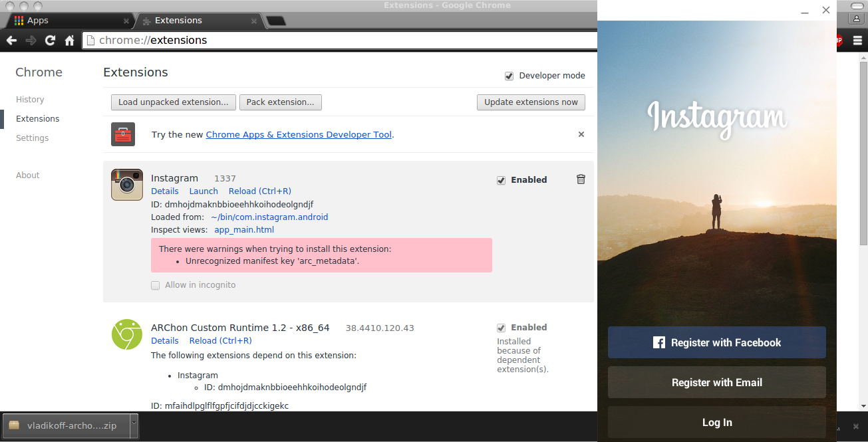The image size is (868, 442).
Task: Reload Instagram extension (Ctrl+R) link
Action: (x=260, y=191)
